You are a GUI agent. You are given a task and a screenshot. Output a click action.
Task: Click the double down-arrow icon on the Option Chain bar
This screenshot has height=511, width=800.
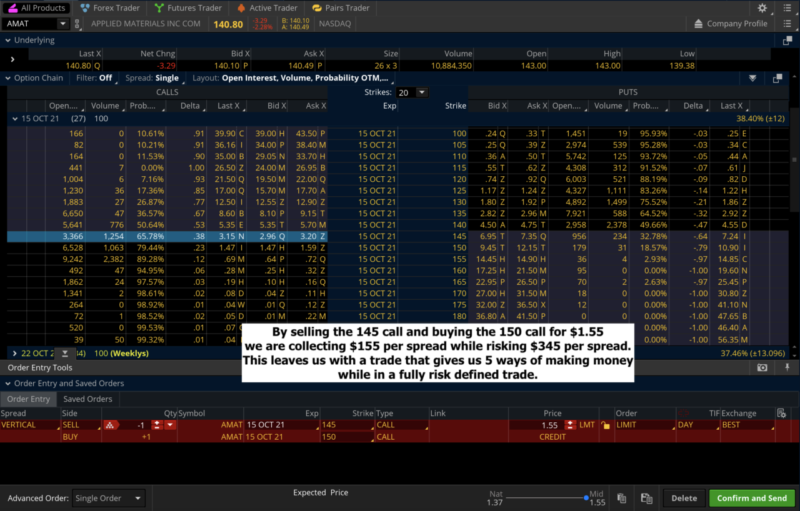pyautogui.click(x=753, y=78)
